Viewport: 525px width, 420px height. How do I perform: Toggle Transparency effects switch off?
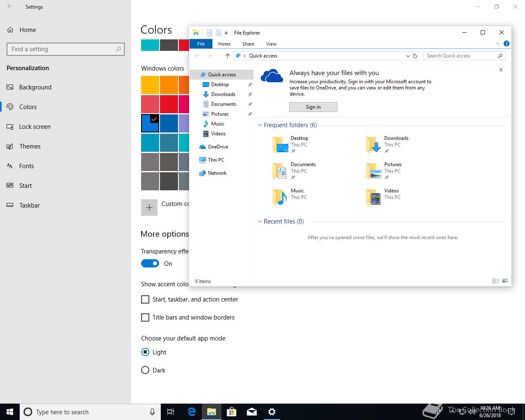[x=150, y=263]
